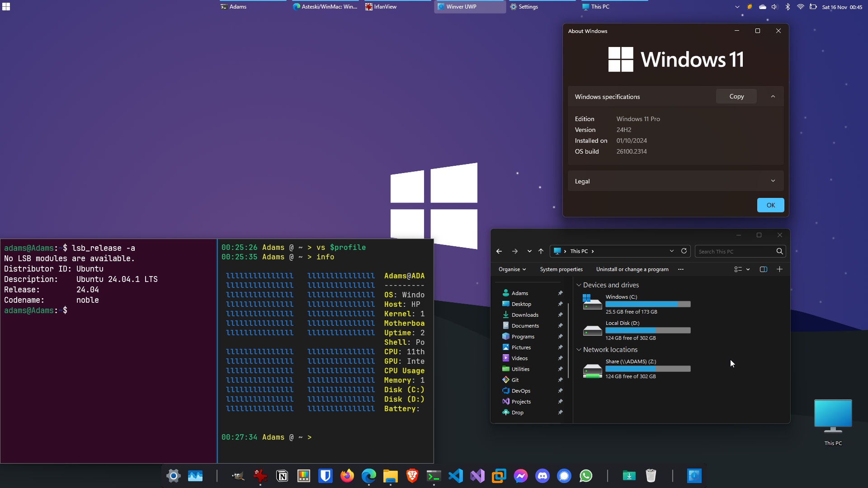Viewport: 868px width, 488px height.
Task: Switch to IrfanView in top bar
Action: coord(397,7)
